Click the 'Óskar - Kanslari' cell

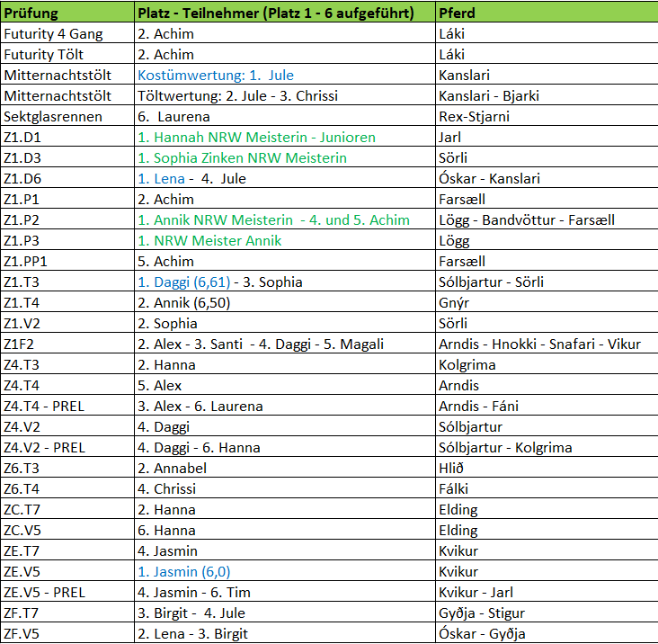tap(547, 177)
